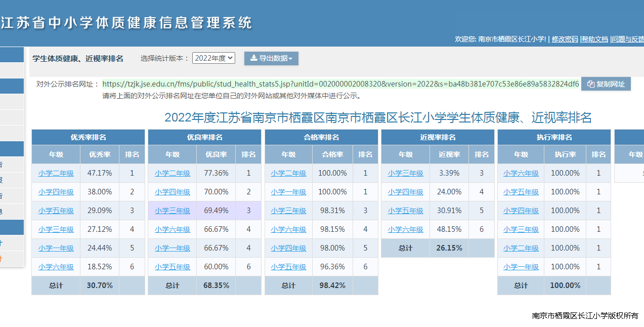Open 小学四年级 in the 合格率排名 table
The width and height of the screenshot is (644, 327).
288,248
